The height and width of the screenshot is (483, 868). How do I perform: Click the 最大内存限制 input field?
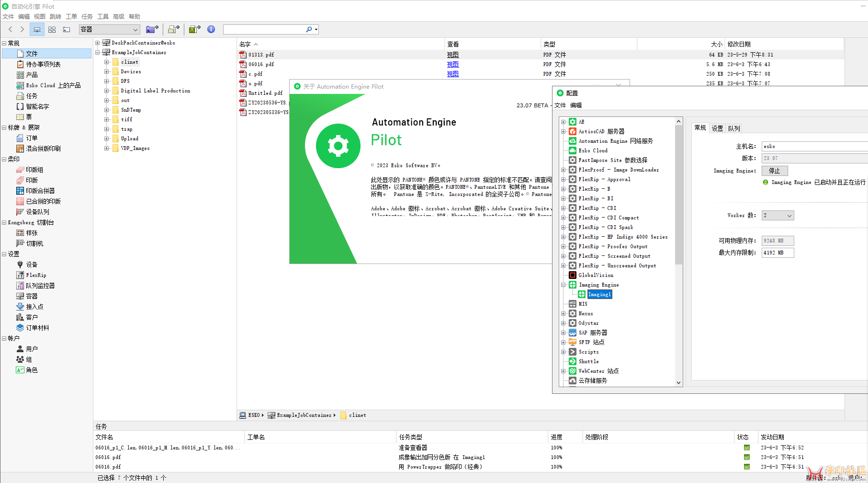click(x=778, y=253)
